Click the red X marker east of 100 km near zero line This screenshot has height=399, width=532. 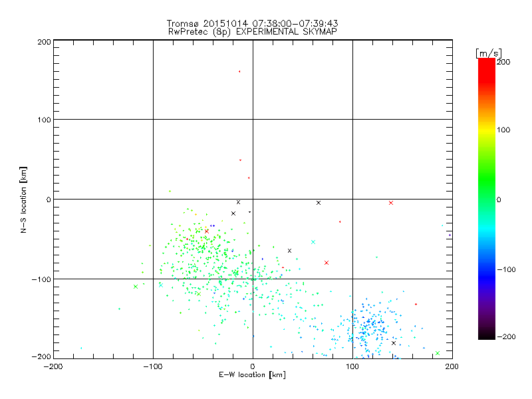[391, 203]
